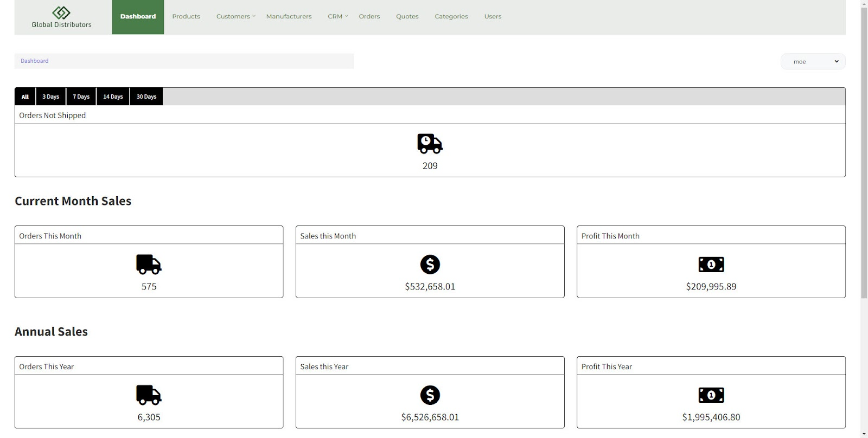Click the Sales this Year dollar icon
Viewport: 868px width, 438px height.
(x=430, y=395)
